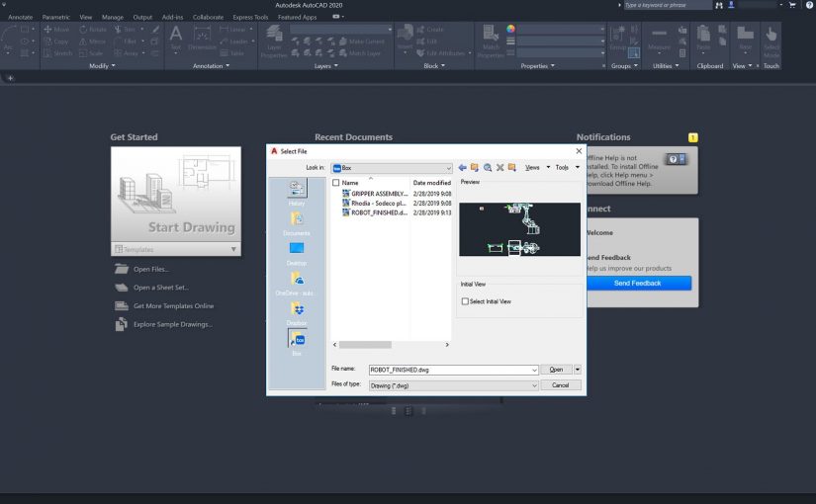Click Get More Templates Online link
The width and height of the screenshot is (816, 504).
pyautogui.click(x=173, y=305)
